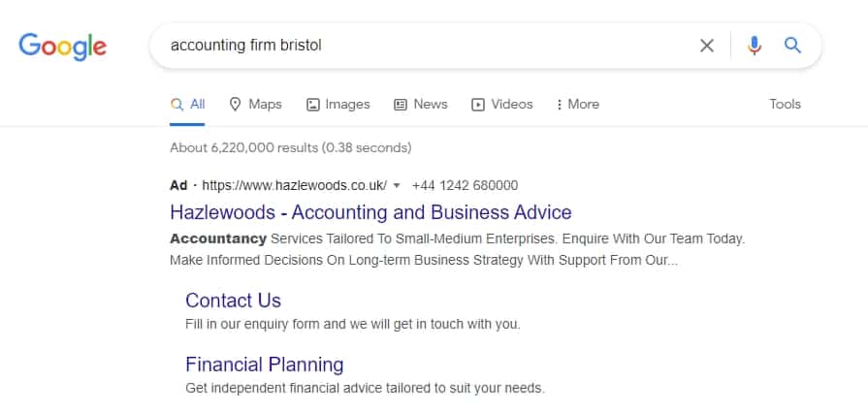The image size is (868, 412).
Task: Click the blue magnifier search icon
Action: (x=792, y=46)
